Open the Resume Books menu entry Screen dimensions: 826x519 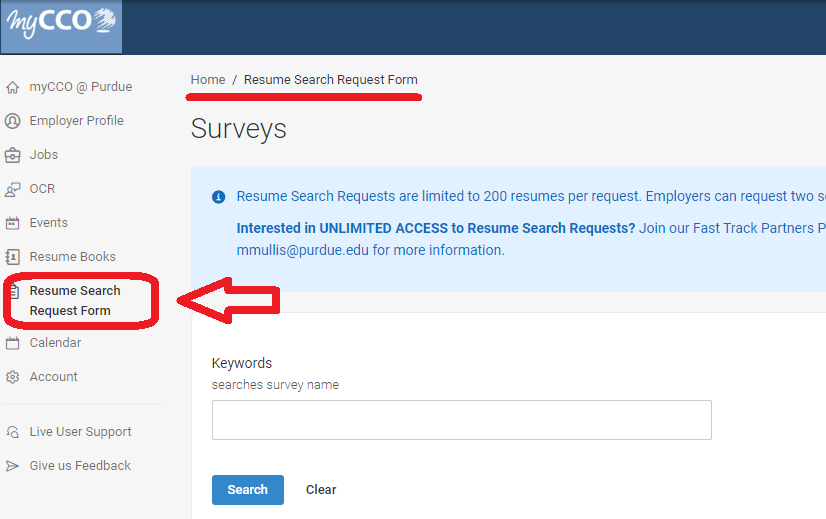(72, 257)
